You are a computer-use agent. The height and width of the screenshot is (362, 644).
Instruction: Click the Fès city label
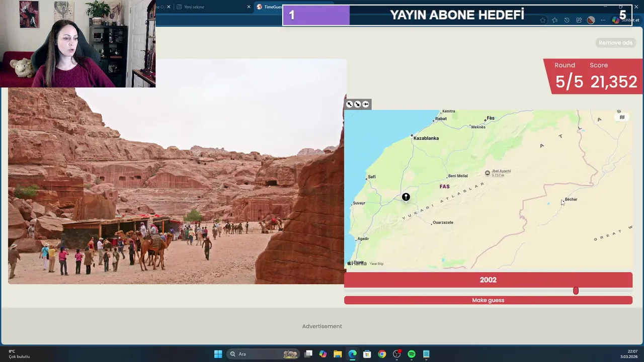pyautogui.click(x=491, y=118)
